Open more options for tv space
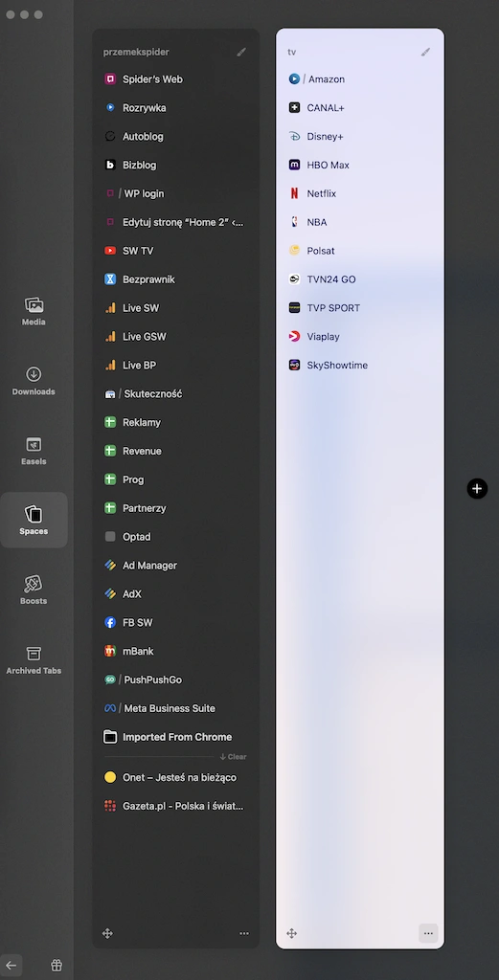The height and width of the screenshot is (980, 499). tap(428, 933)
